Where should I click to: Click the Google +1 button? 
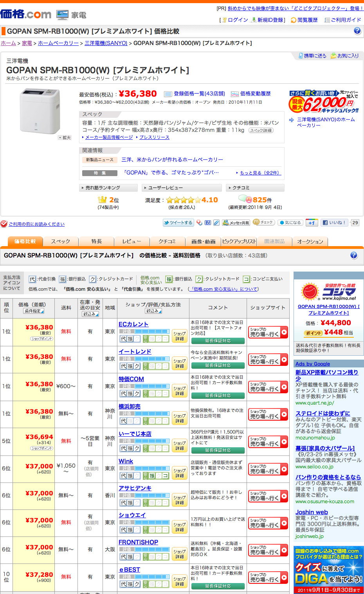[312, 223]
